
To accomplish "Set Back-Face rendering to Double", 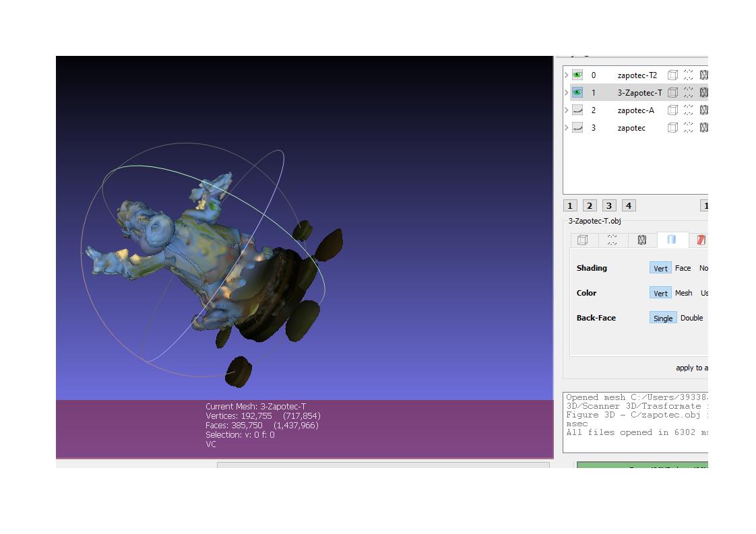I will click(x=691, y=317).
